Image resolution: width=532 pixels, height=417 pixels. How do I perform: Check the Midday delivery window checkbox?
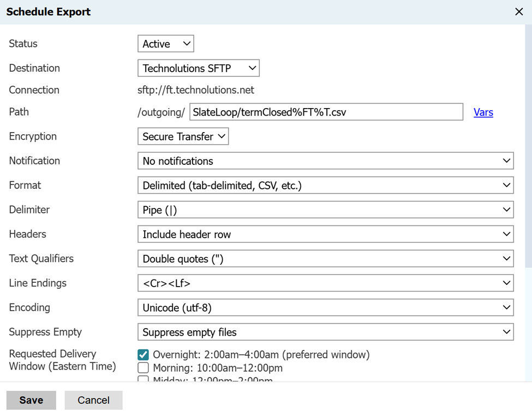point(144,379)
